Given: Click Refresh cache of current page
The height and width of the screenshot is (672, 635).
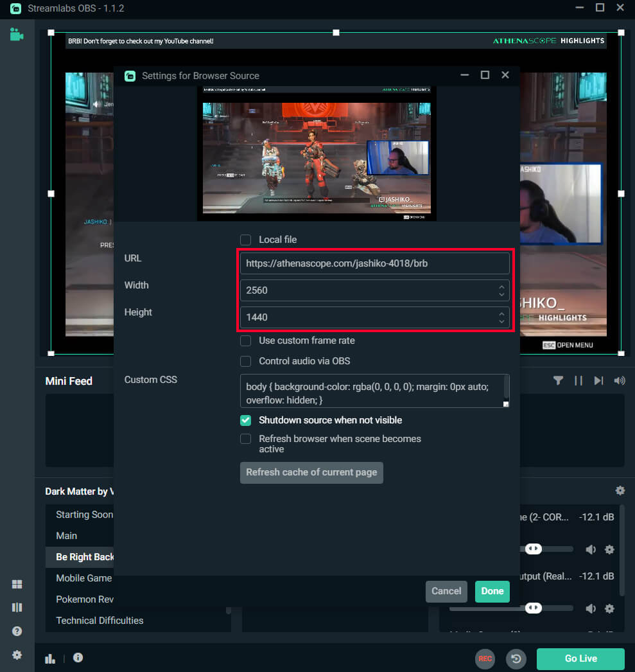Looking at the screenshot, I should (x=311, y=472).
